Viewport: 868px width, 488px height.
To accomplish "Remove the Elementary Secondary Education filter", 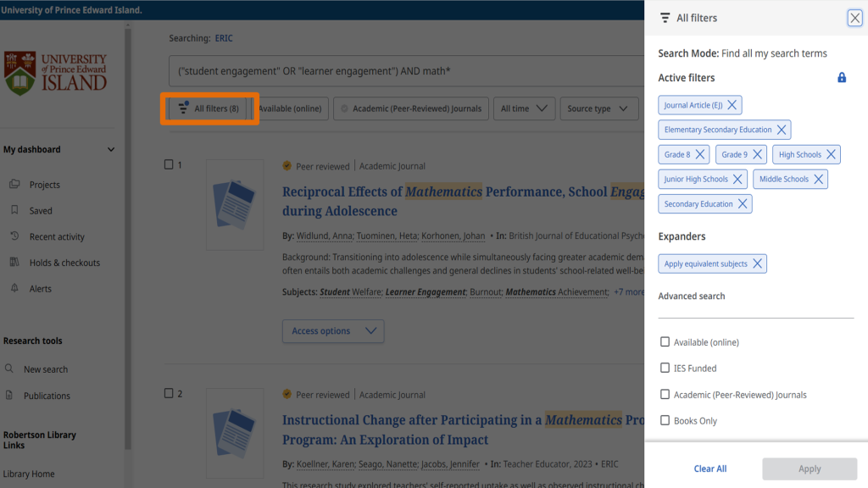I will 782,130.
